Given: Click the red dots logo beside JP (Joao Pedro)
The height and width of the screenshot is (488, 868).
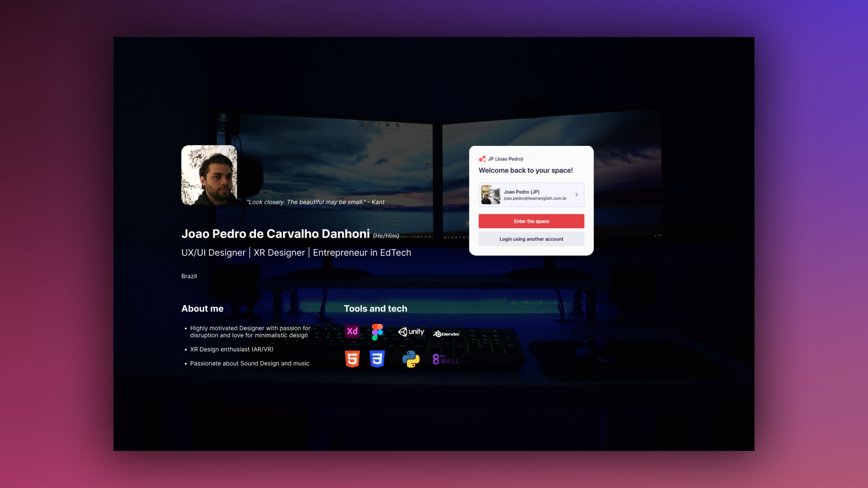Looking at the screenshot, I should pos(482,159).
